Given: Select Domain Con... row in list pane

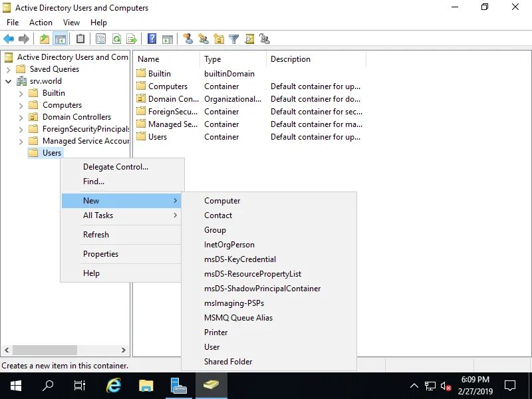Looking at the screenshot, I should (x=250, y=98).
